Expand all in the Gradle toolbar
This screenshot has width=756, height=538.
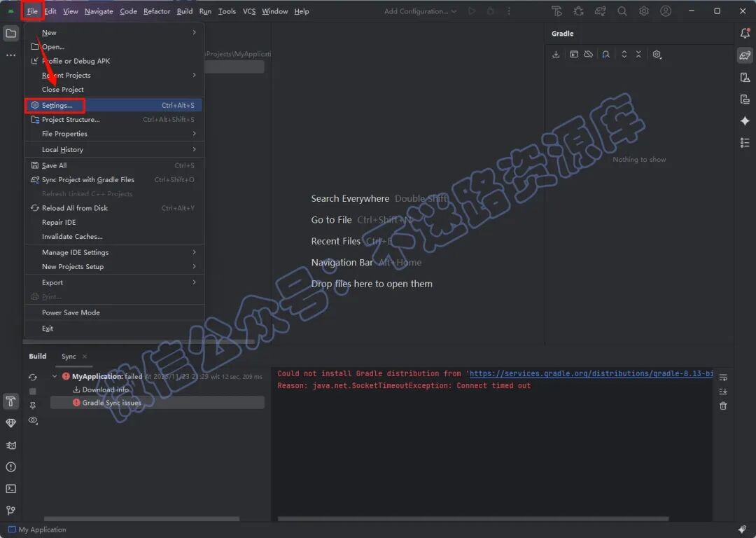pos(624,55)
